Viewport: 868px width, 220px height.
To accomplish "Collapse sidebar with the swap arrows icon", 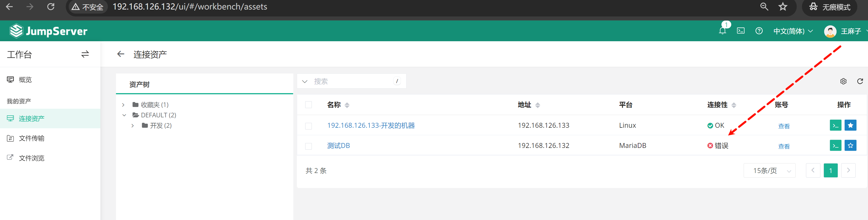I will click(x=85, y=54).
